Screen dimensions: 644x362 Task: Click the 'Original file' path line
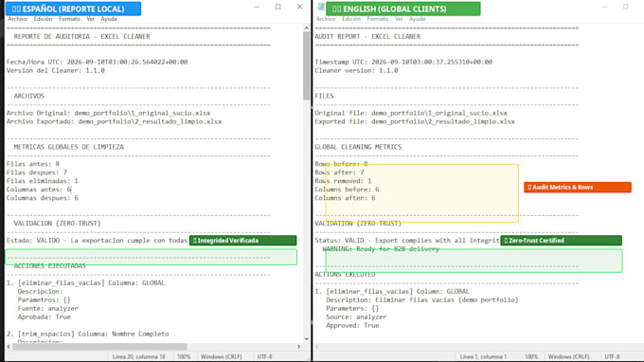point(411,113)
